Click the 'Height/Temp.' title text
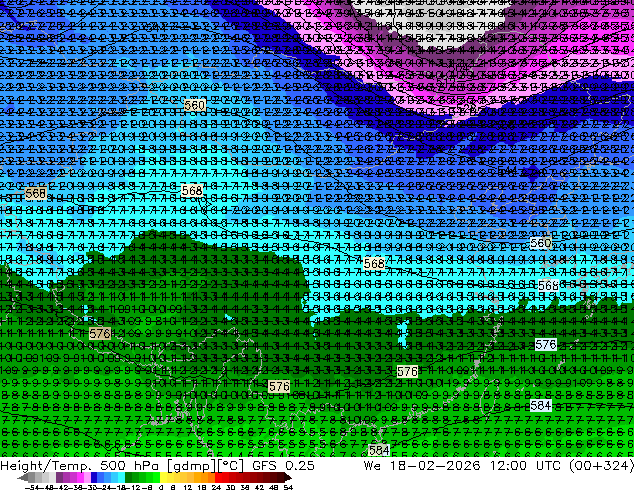The image size is (634, 490). point(45,466)
